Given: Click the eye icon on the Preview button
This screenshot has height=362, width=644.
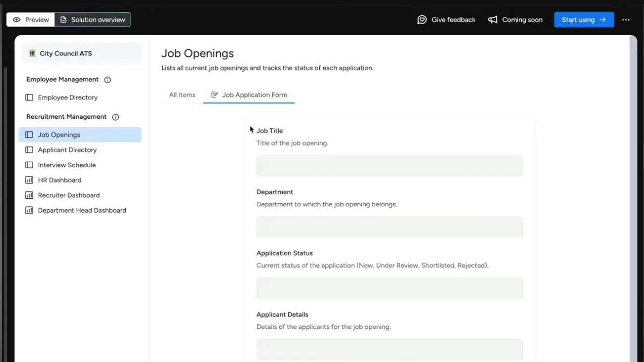Looking at the screenshot, I should coord(17,19).
